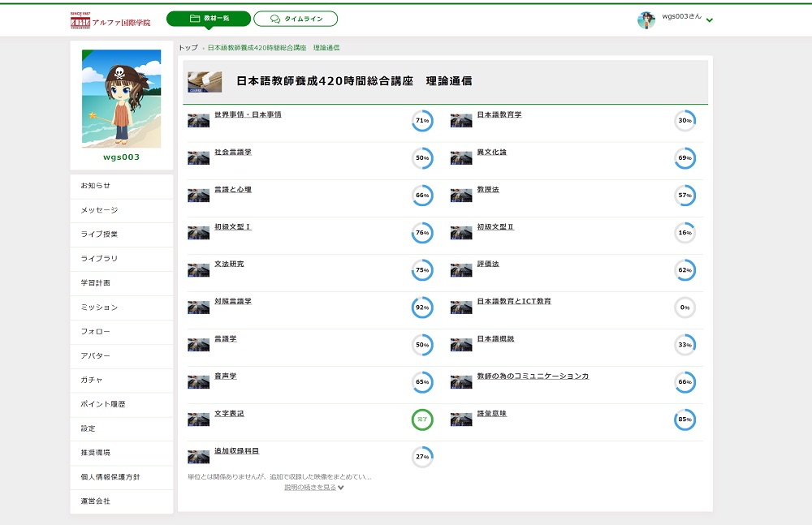Open the 語彙意味 course link

tap(491, 413)
